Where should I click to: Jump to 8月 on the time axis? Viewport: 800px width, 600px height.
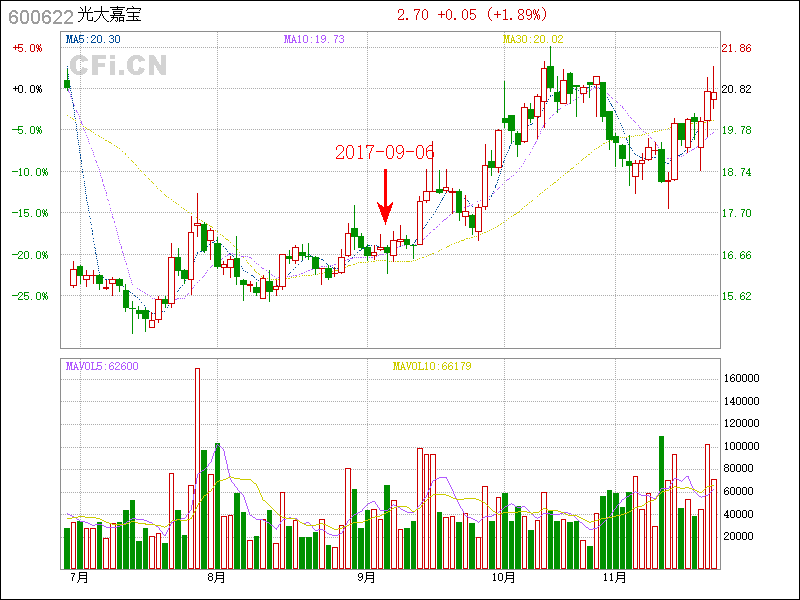(x=216, y=578)
